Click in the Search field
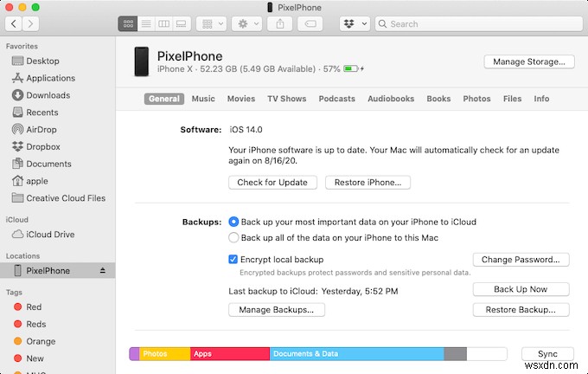This screenshot has height=374, width=588. point(478,23)
